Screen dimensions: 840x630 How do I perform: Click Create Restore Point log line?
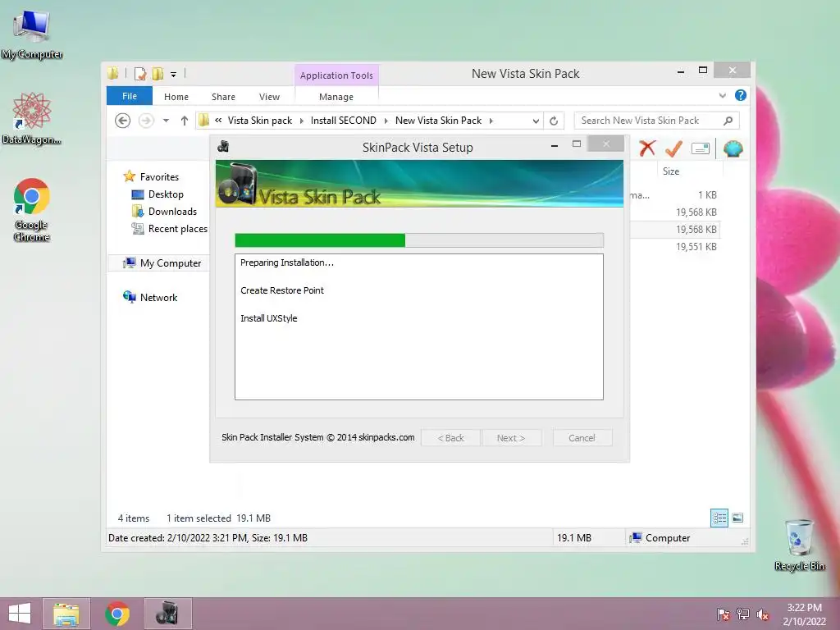(282, 290)
